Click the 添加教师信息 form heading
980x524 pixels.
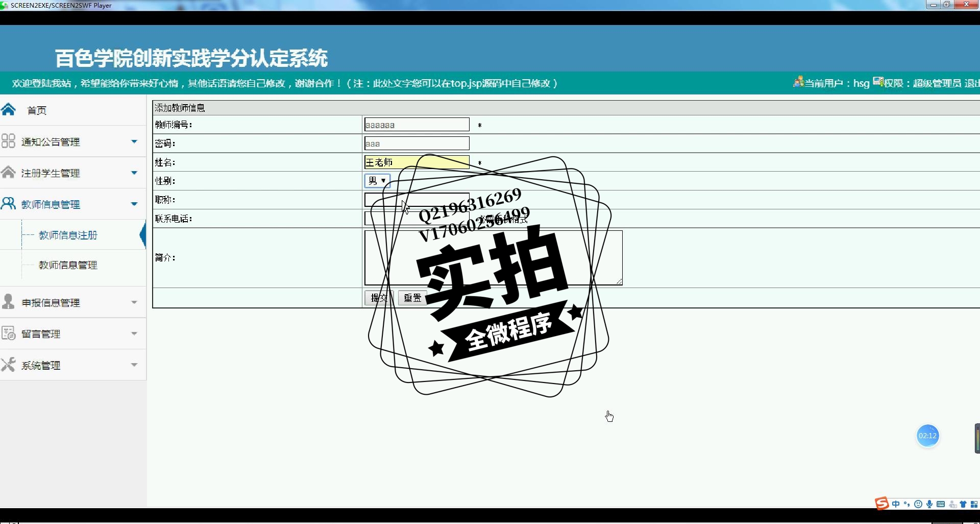[x=180, y=108]
